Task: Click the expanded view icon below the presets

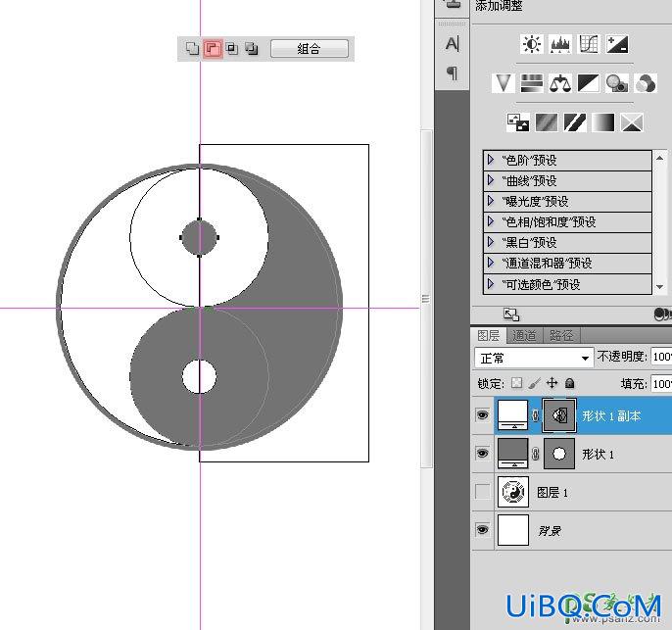Action: [511, 315]
